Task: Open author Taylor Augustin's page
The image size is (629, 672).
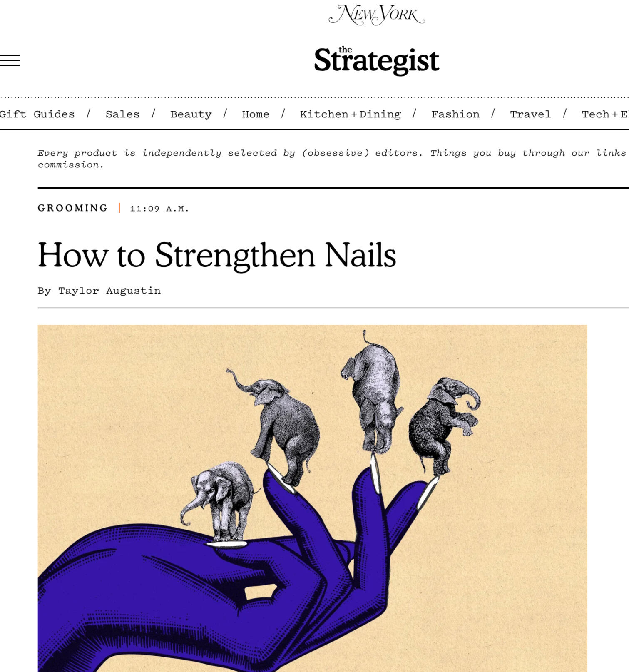Action: point(109,291)
